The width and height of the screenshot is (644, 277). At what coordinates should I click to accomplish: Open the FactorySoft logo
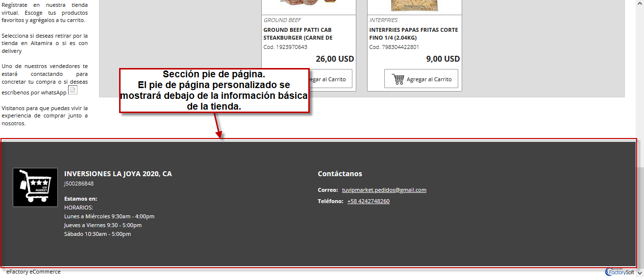click(x=620, y=271)
